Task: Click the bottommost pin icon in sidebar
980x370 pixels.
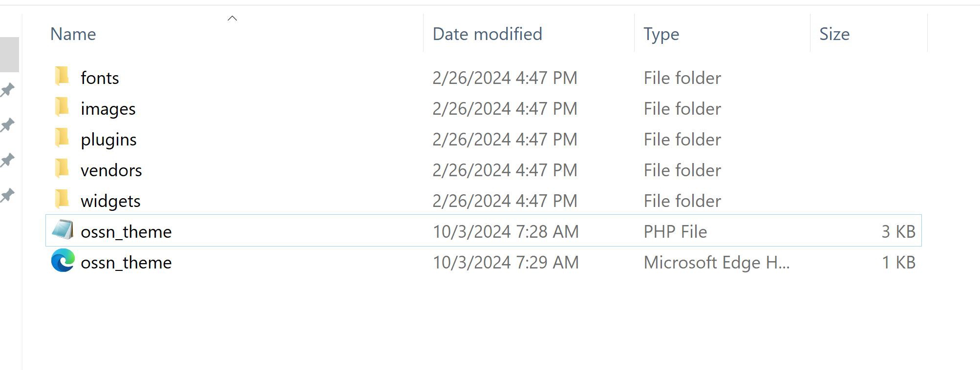Action: point(7,196)
